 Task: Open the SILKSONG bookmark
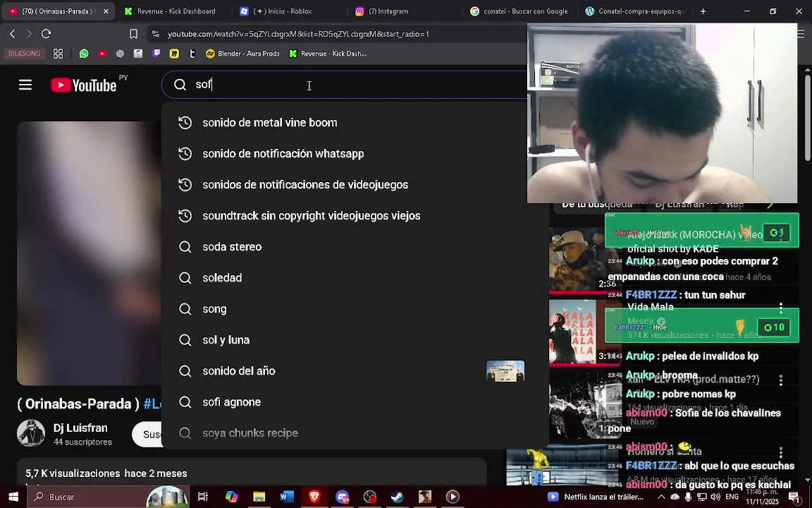coord(25,54)
